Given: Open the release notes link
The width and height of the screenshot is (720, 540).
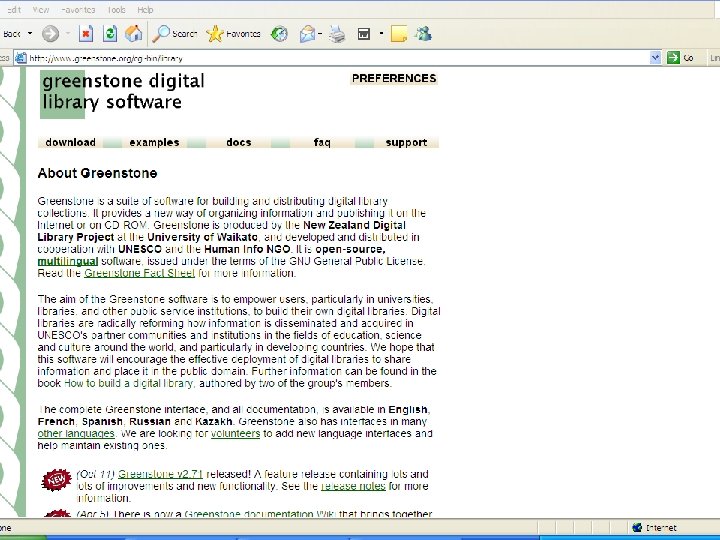Looking at the screenshot, I should tap(353, 486).
